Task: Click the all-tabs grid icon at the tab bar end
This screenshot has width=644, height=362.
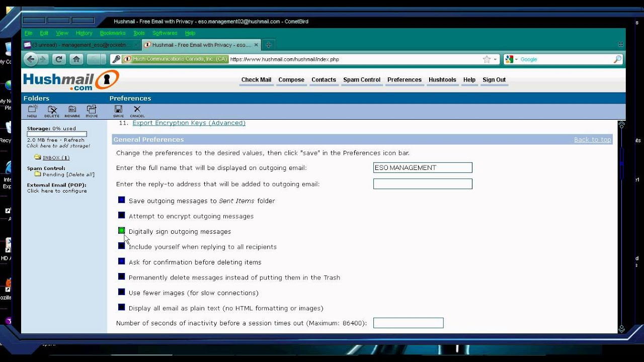Action: [x=621, y=45]
